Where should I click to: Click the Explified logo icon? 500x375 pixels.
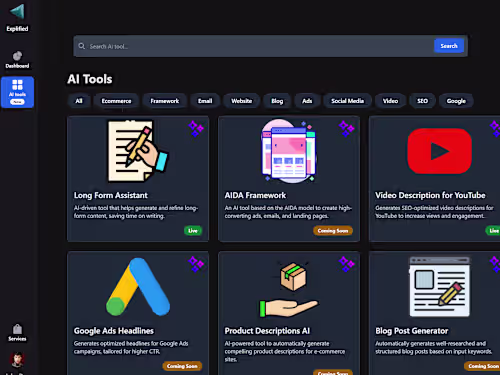tap(17, 12)
